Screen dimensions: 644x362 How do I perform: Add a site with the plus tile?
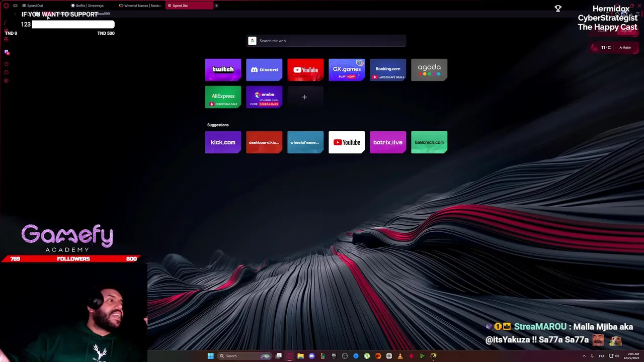[x=304, y=97]
